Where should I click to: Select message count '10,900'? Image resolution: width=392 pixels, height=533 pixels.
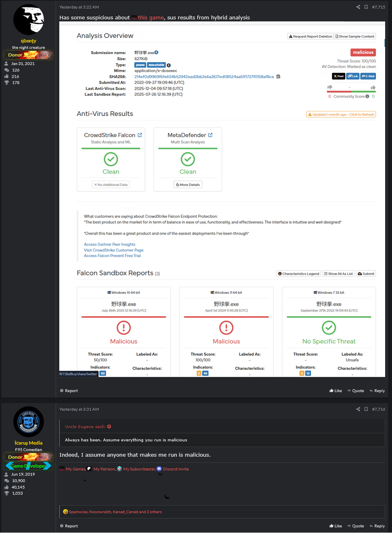(19, 481)
